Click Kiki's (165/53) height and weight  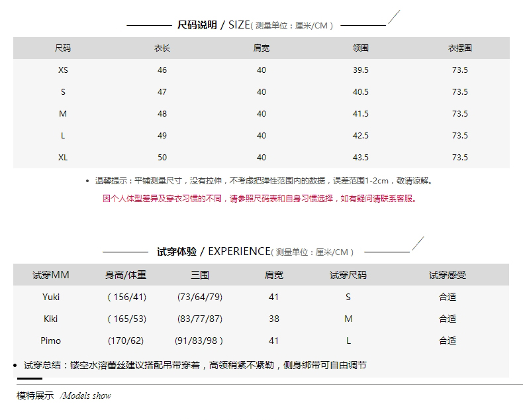click(x=127, y=319)
